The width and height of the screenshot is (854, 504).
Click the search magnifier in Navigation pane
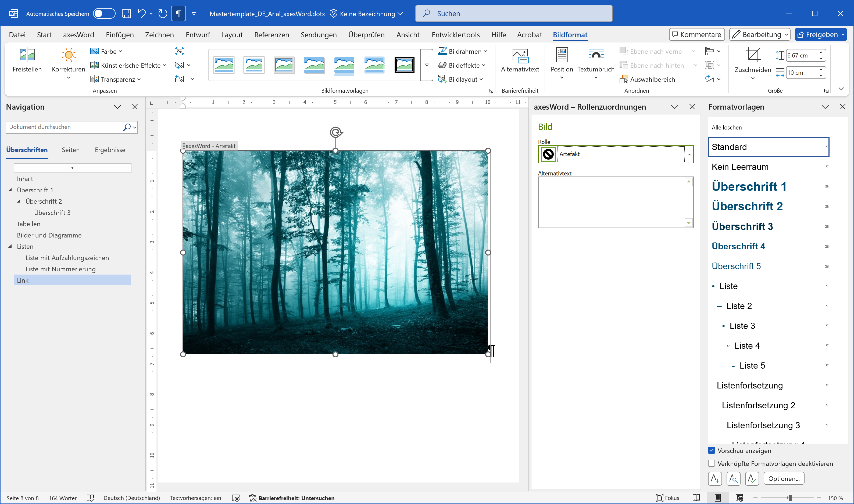pos(126,127)
